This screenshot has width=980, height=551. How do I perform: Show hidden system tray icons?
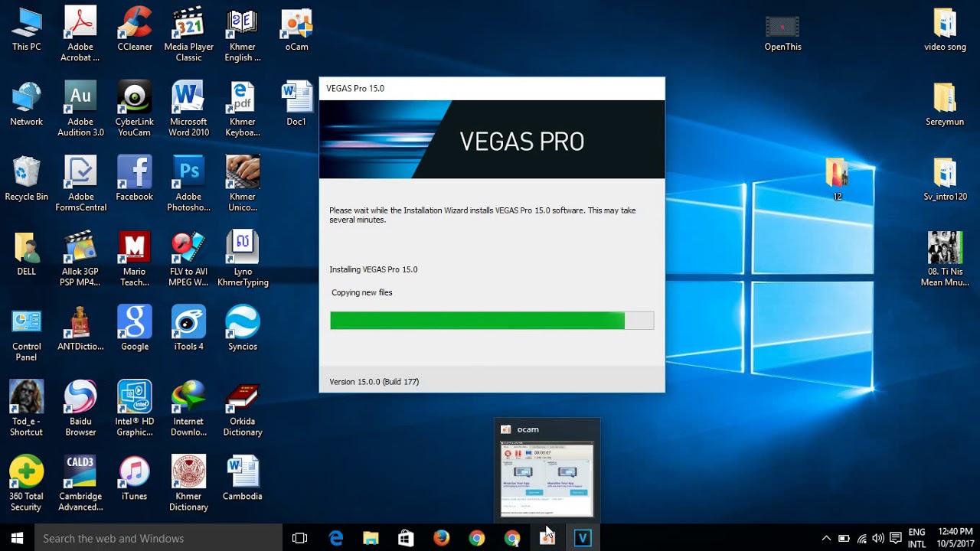826,538
